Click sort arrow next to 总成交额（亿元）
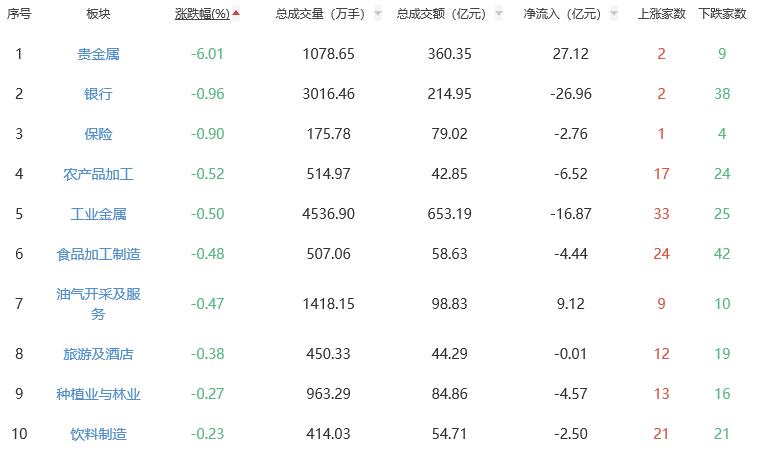 (x=497, y=14)
